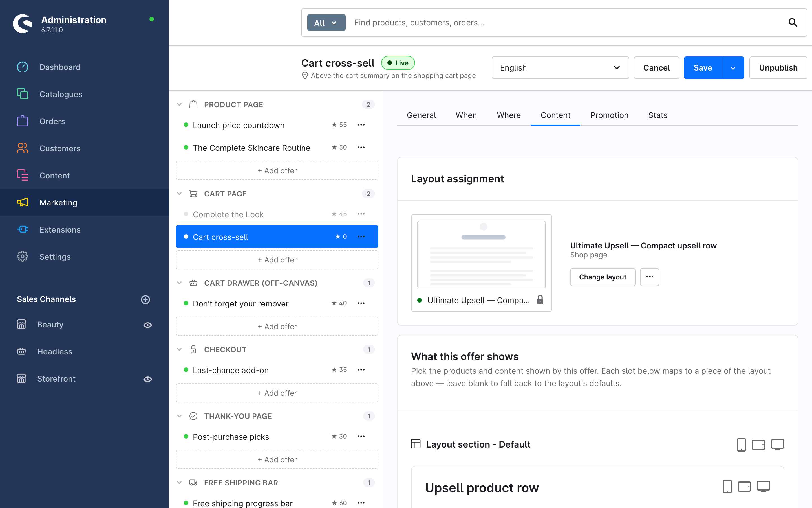Open options menu for Launch price countdown
Screen dimensions: 812x508
pyautogui.click(x=361, y=125)
